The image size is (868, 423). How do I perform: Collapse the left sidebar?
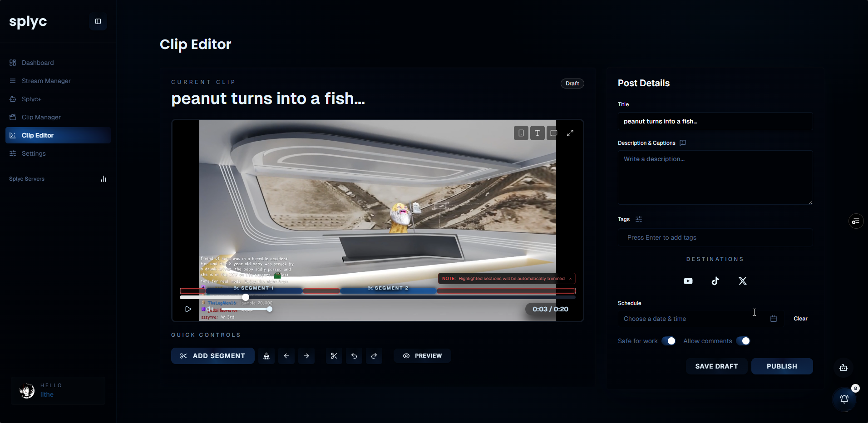coord(98,21)
